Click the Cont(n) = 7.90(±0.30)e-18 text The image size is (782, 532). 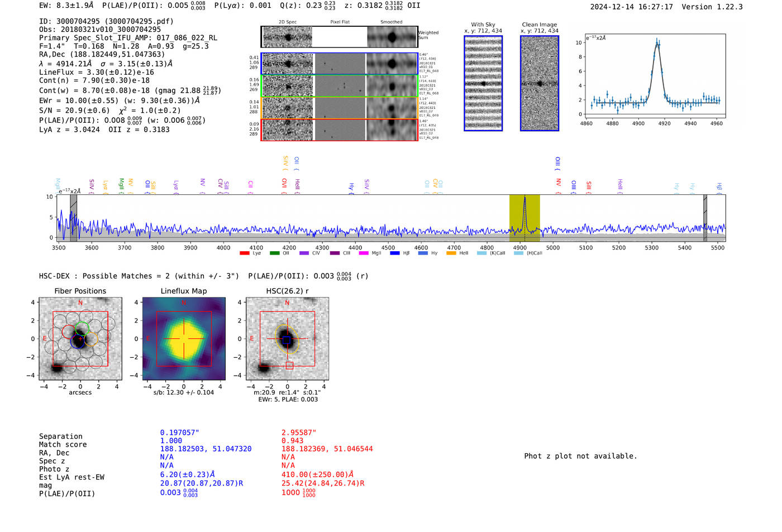pyautogui.click(x=94, y=80)
